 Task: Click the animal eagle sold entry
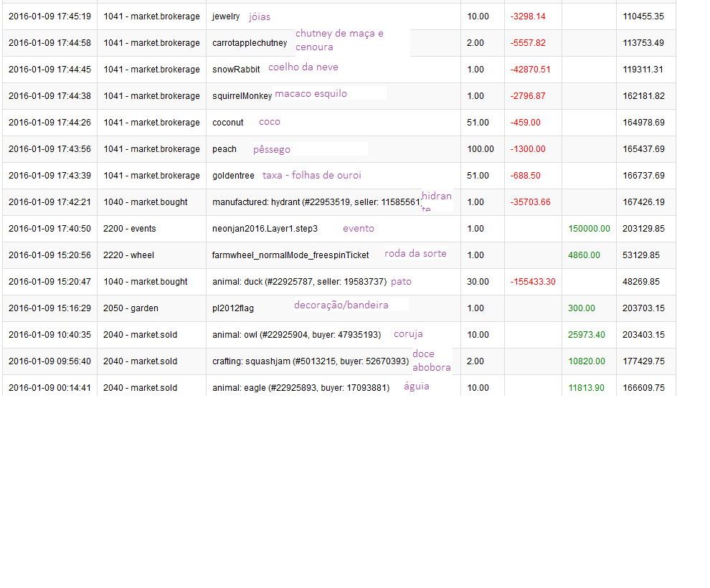click(x=300, y=388)
